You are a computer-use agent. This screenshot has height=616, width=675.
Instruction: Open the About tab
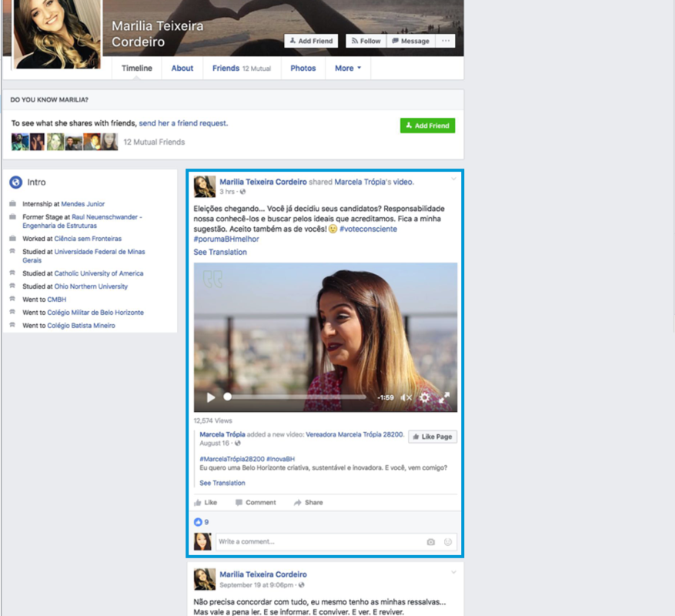pos(182,68)
